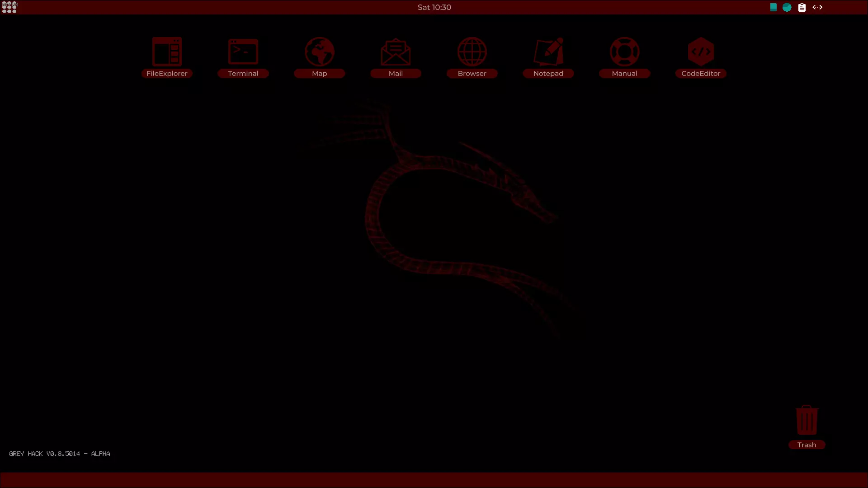Viewport: 868px width, 488px height.
Task: Open the Manual lifebuoy icon
Action: (624, 52)
